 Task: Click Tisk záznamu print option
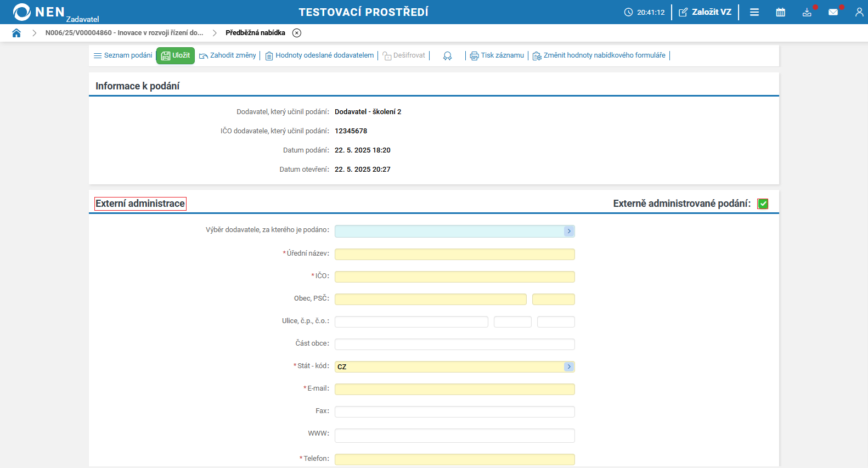click(x=497, y=55)
